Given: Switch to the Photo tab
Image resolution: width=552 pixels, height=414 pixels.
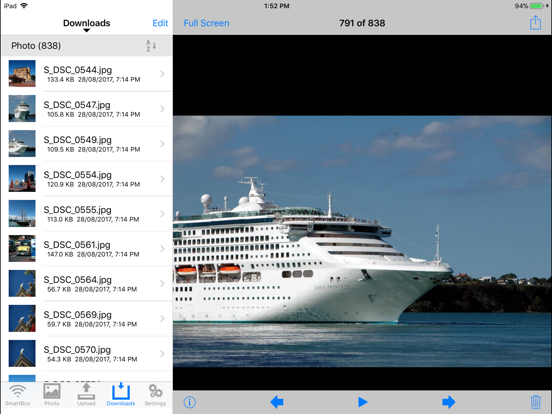Looking at the screenshot, I should [52, 395].
